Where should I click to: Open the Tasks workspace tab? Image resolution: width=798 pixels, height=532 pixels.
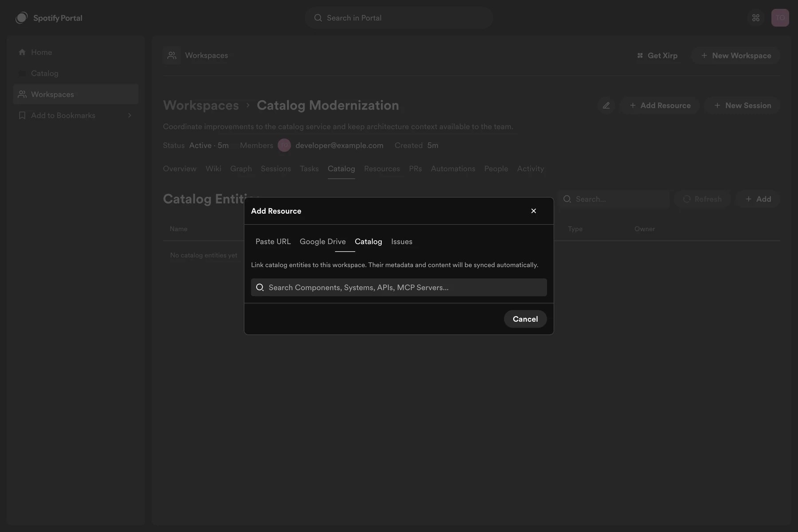tap(309, 169)
